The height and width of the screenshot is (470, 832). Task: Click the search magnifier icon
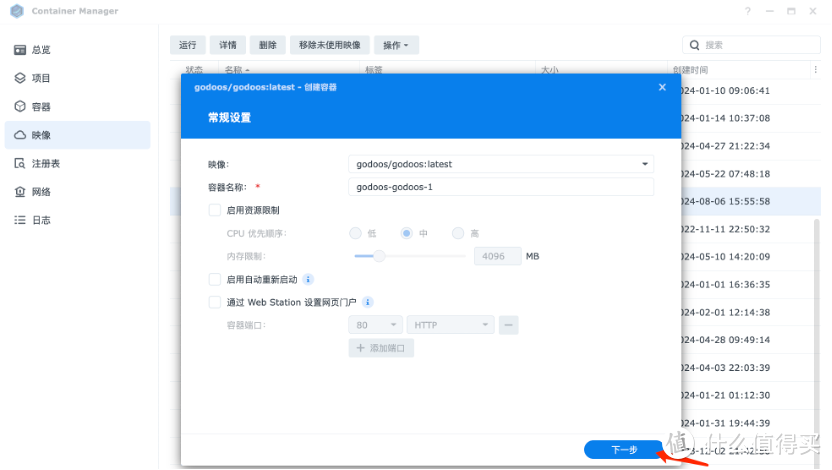click(x=694, y=45)
